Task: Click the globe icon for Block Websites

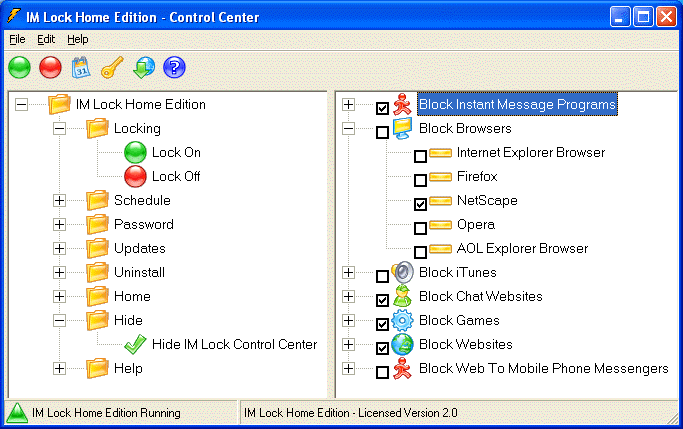Action: click(x=402, y=344)
